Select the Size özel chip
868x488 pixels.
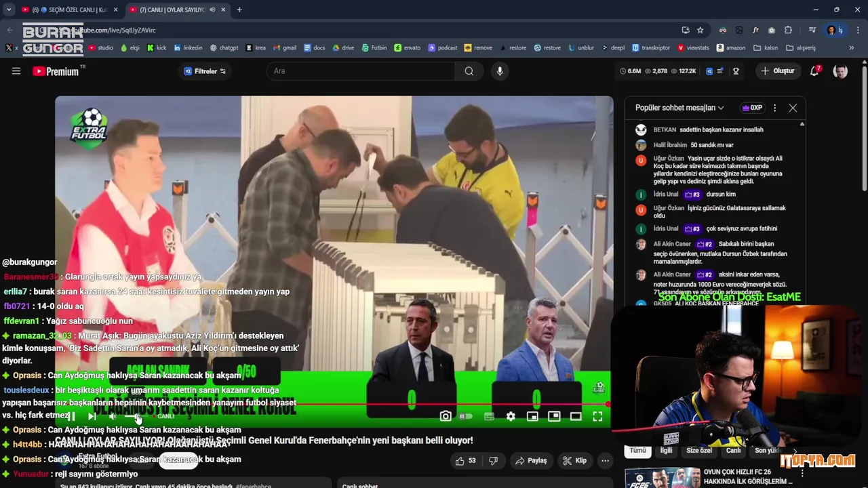pos(699,450)
